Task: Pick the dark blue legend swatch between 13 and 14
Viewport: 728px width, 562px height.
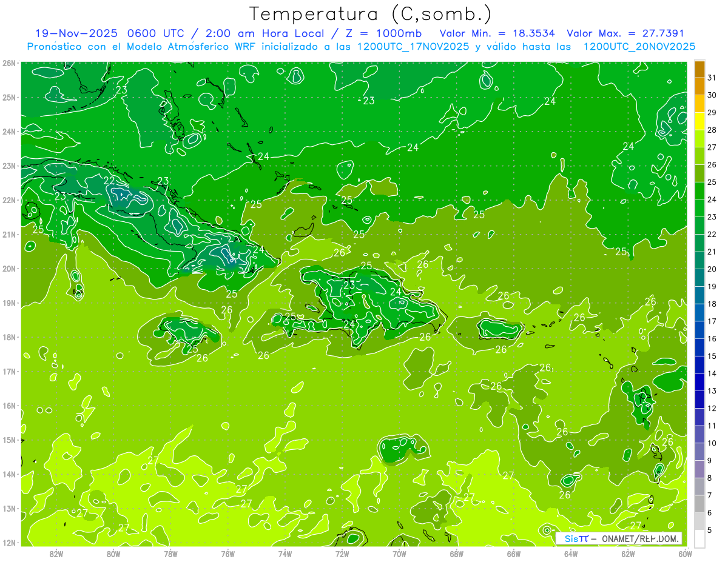Action: tap(699, 382)
